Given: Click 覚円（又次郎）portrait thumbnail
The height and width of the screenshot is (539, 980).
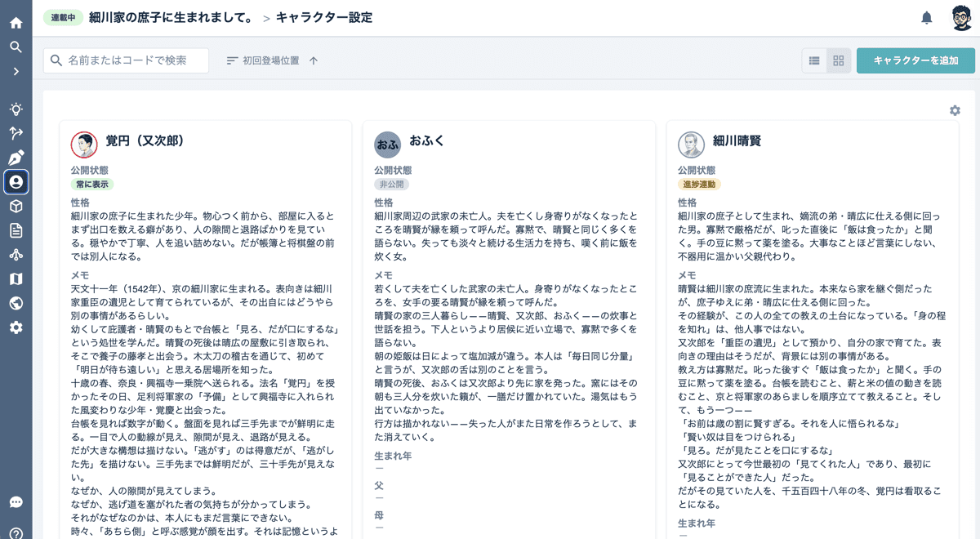Looking at the screenshot, I should (84, 145).
